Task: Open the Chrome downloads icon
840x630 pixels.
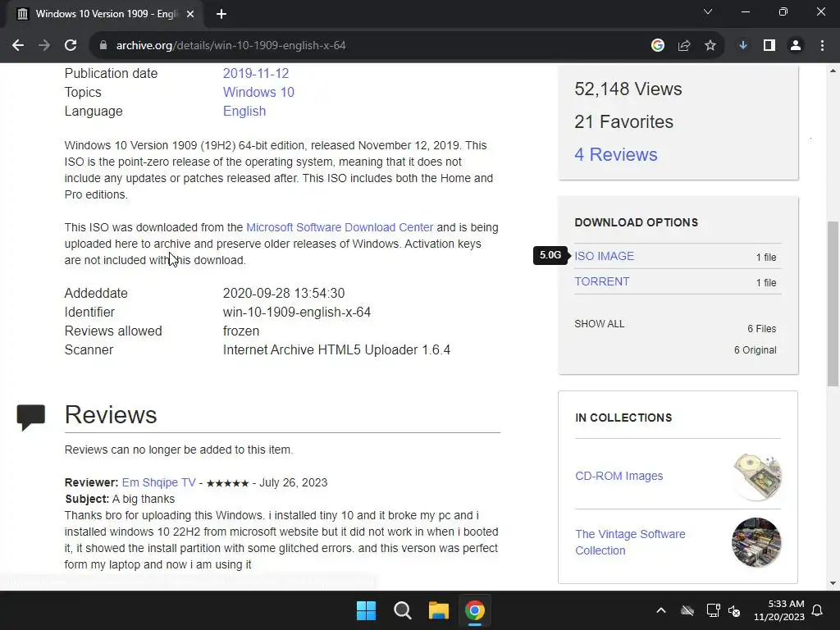Action: [x=743, y=46]
